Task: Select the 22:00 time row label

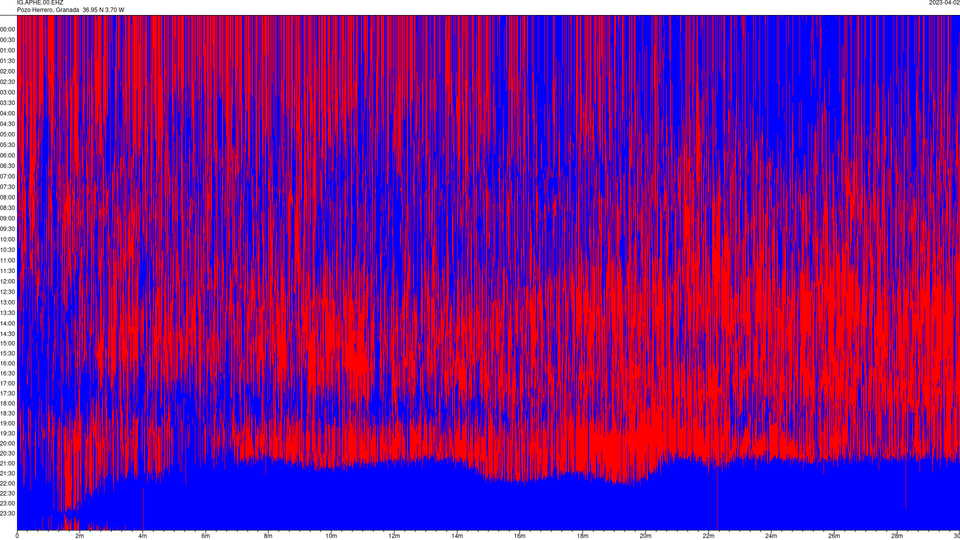Action: (7, 483)
